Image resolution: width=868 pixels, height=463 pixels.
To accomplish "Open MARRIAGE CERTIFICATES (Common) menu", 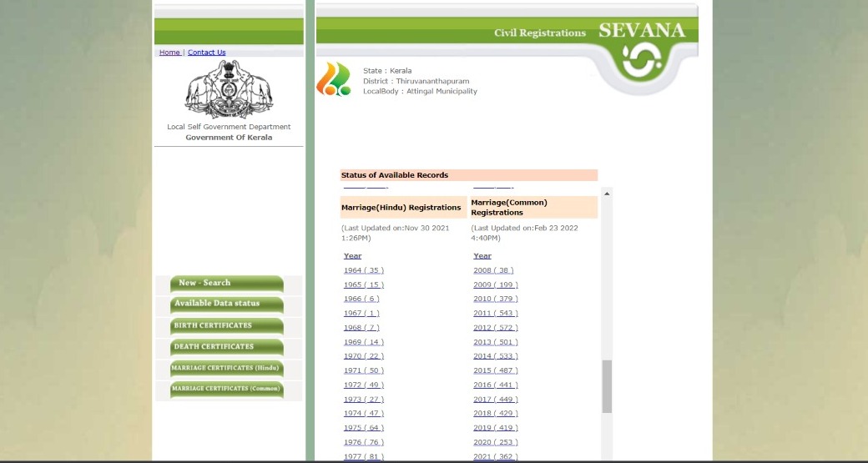I will pyautogui.click(x=226, y=389).
